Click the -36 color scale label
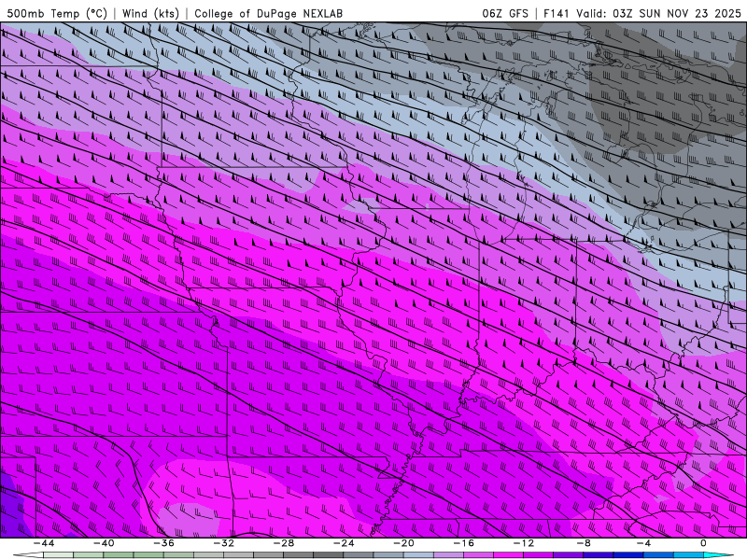The width and height of the screenshot is (747, 560). 163,543
